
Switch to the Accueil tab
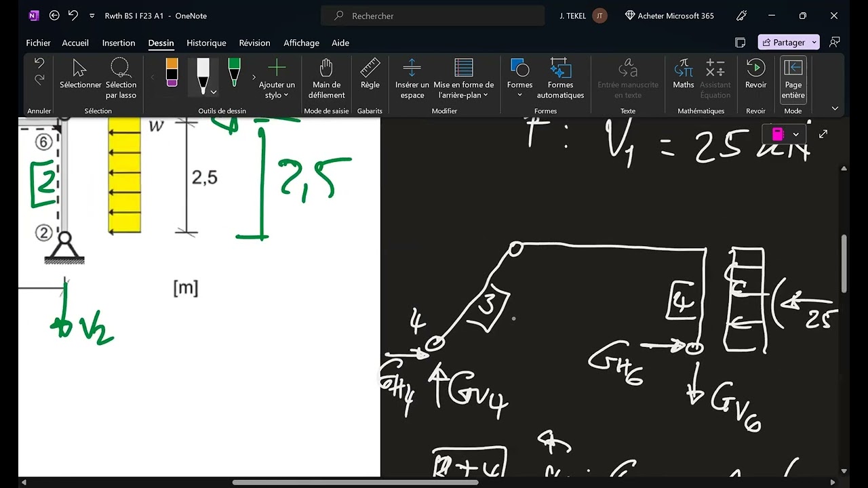coord(75,43)
